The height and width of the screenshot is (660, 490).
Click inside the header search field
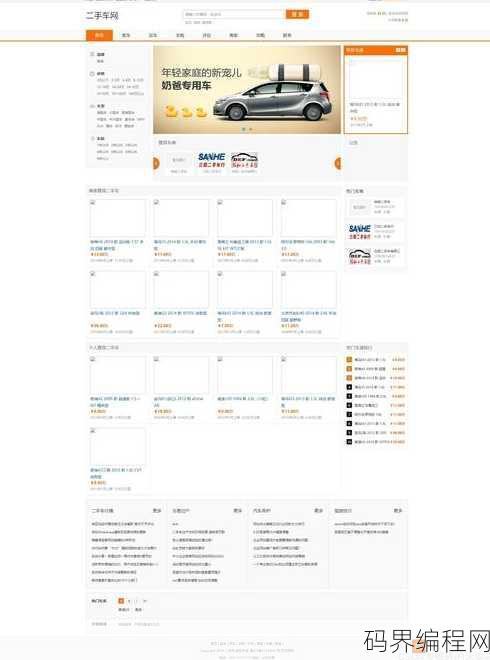pyautogui.click(x=234, y=14)
